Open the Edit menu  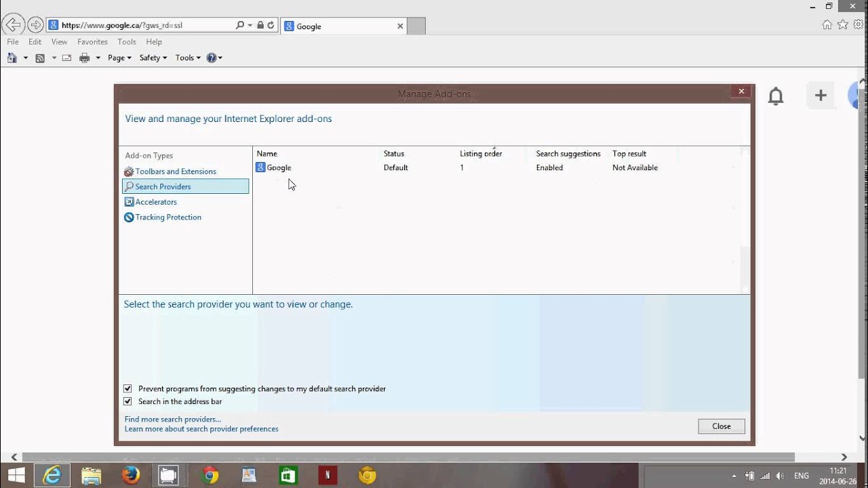[35, 42]
